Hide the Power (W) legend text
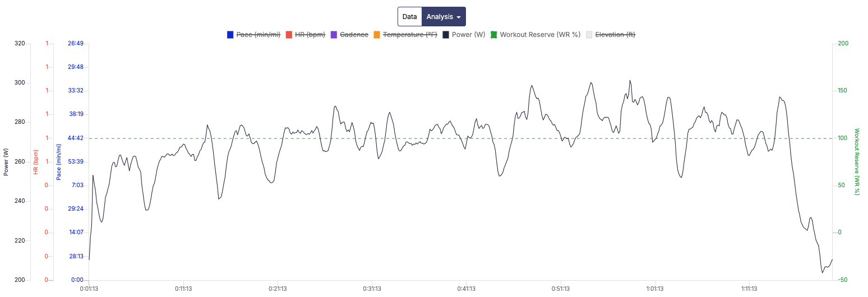 click(468, 35)
